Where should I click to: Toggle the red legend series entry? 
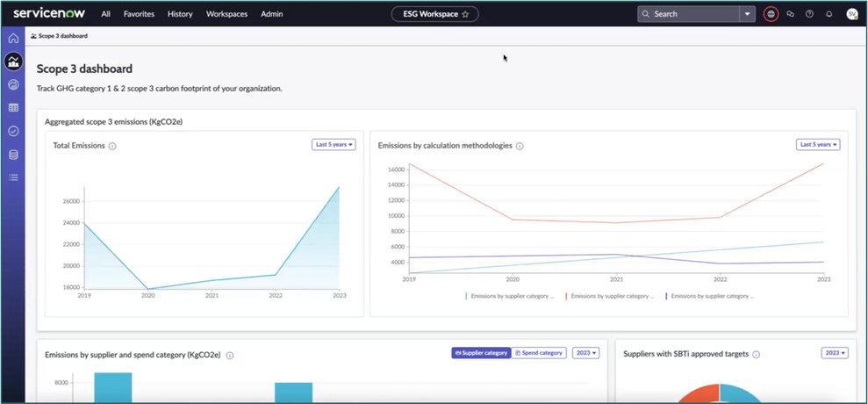tap(610, 297)
